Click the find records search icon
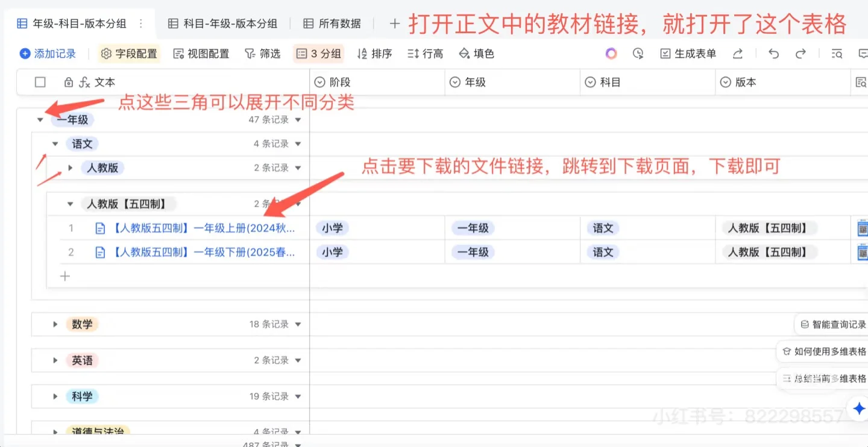This screenshot has height=447, width=868. 837,54
